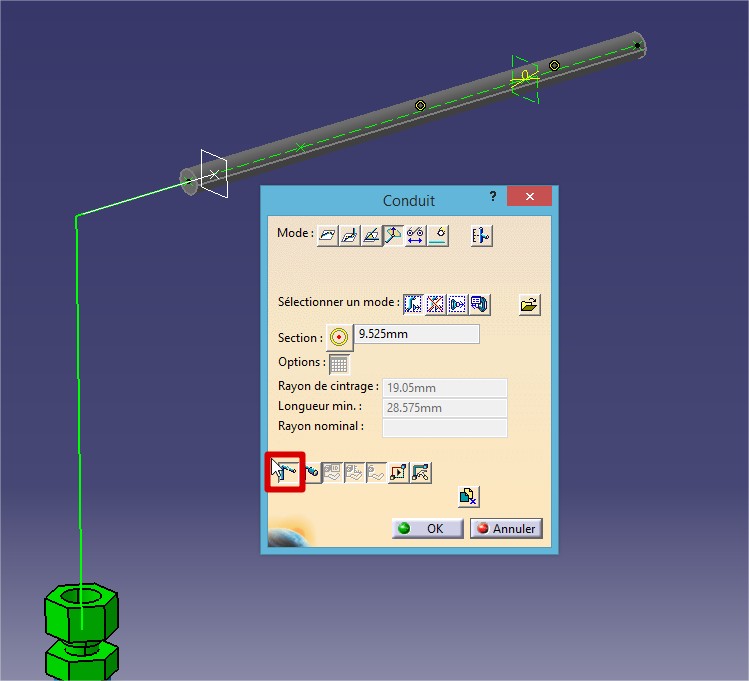Click the red square play-arrow route icon

pyautogui.click(x=398, y=472)
